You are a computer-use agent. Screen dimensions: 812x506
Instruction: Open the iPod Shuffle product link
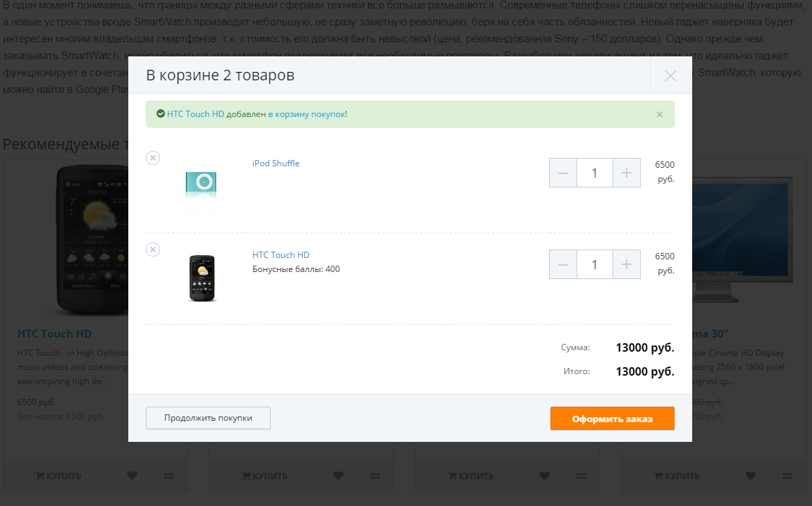tap(276, 163)
